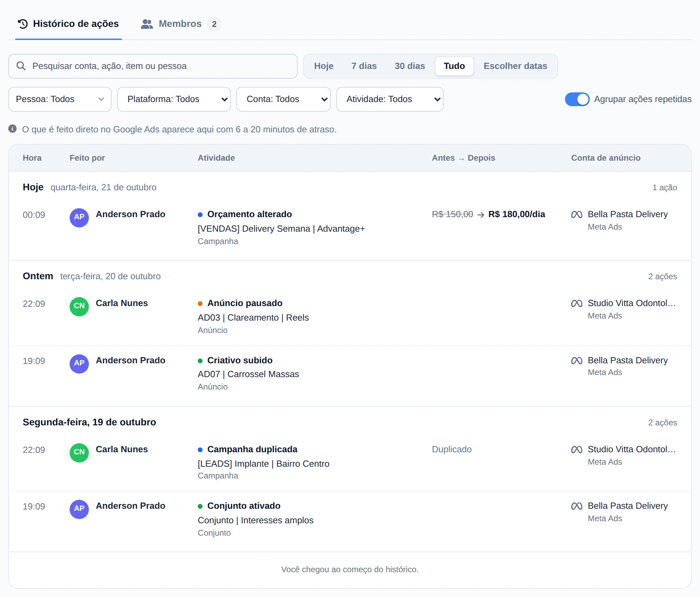Click the history clock icon

23,24
